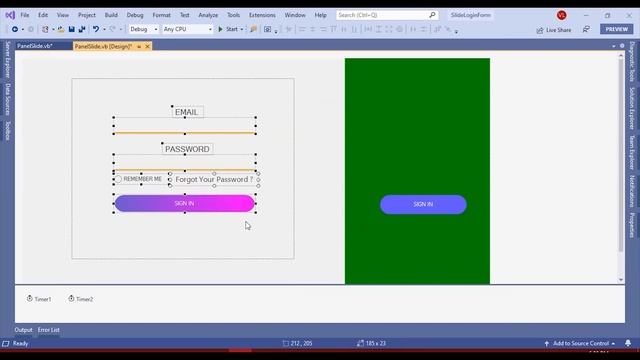Open the Output panel tab

click(23, 330)
